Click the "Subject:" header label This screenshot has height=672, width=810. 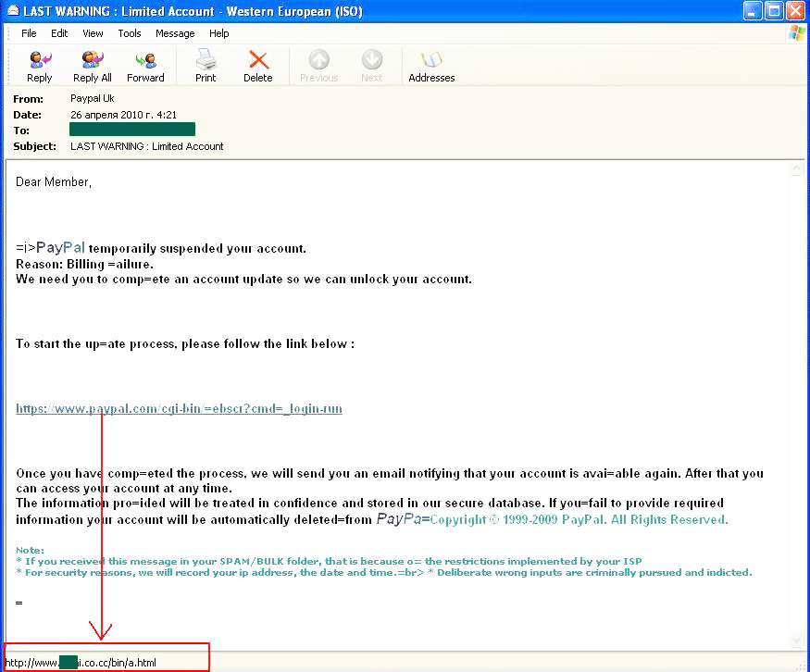click(34, 146)
